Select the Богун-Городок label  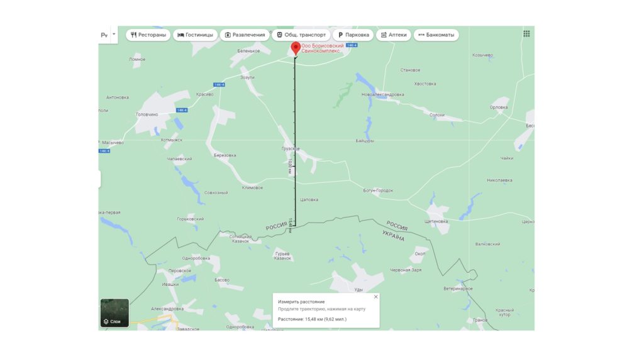coord(378,190)
